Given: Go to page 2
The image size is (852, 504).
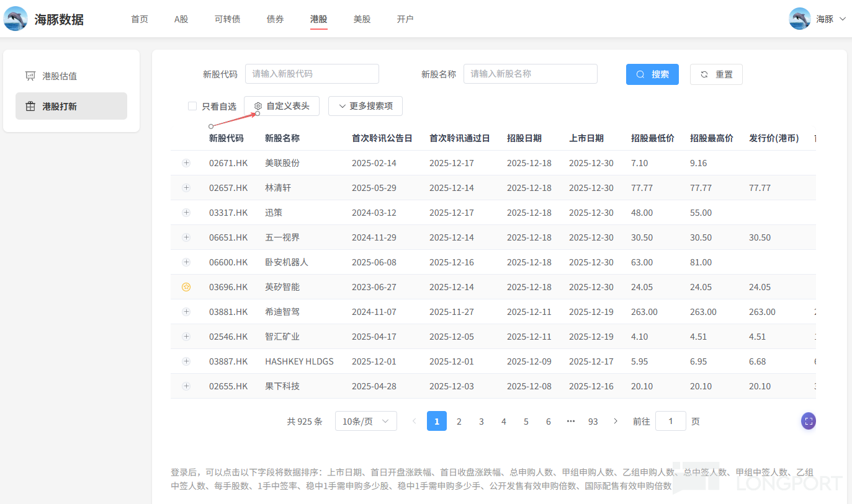Looking at the screenshot, I should [x=459, y=422].
